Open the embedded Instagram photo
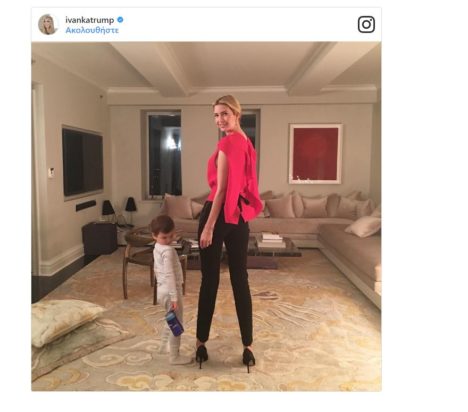The height and width of the screenshot is (412, 468). (206, 216)
